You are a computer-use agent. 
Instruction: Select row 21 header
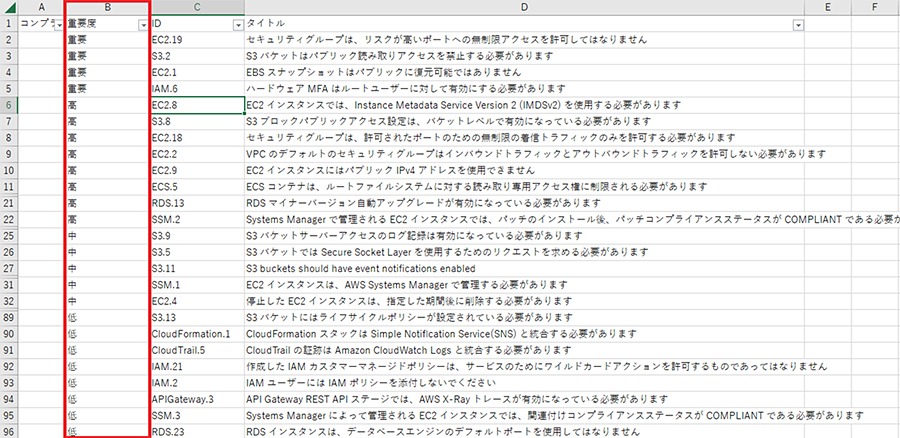click(9, 203)
